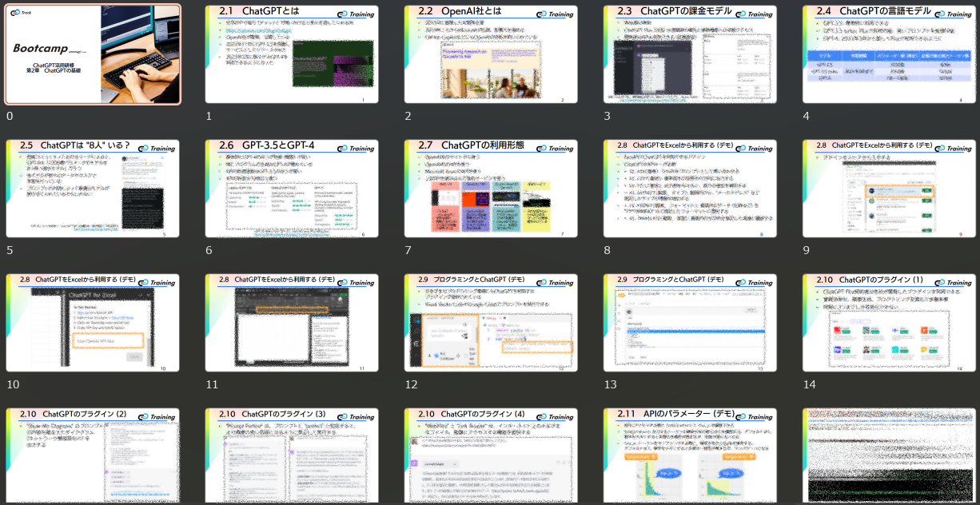
Task: Click slide numbered 9 in the grid
Action: (889, 189)
